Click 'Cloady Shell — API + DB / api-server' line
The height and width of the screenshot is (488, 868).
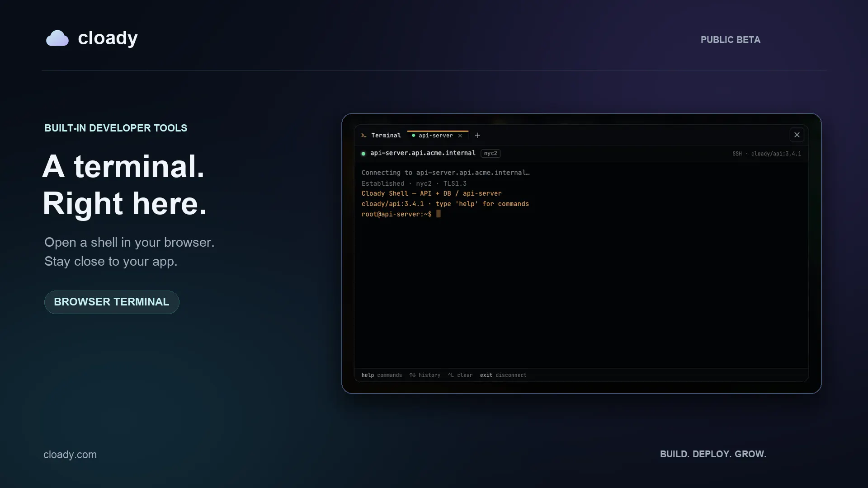click(x=431, y=193)
